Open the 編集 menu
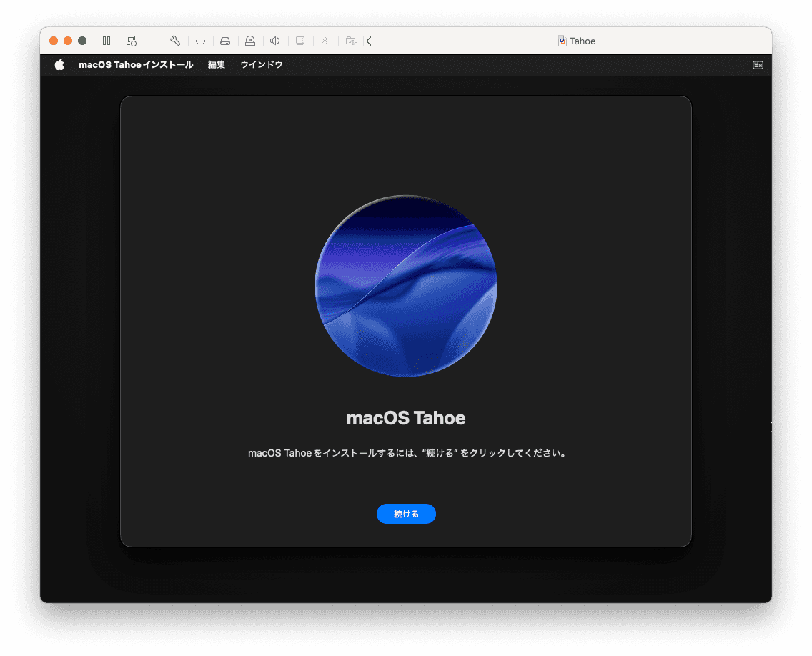 (x=217, y=65)
